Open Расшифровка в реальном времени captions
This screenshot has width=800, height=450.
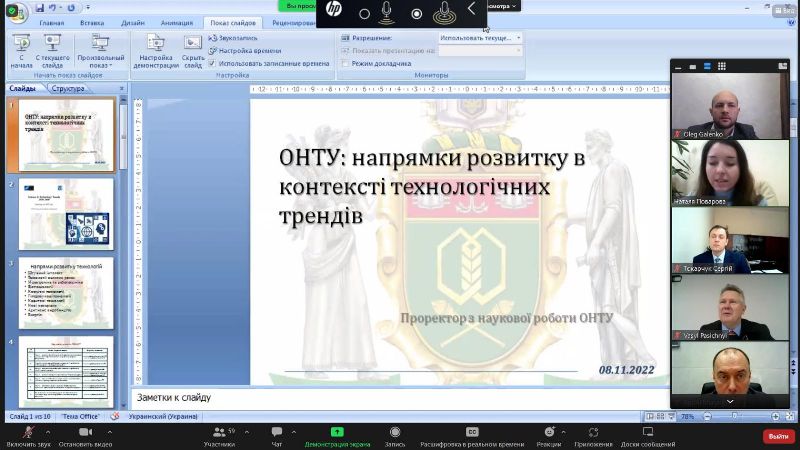(x=472, y=437)
